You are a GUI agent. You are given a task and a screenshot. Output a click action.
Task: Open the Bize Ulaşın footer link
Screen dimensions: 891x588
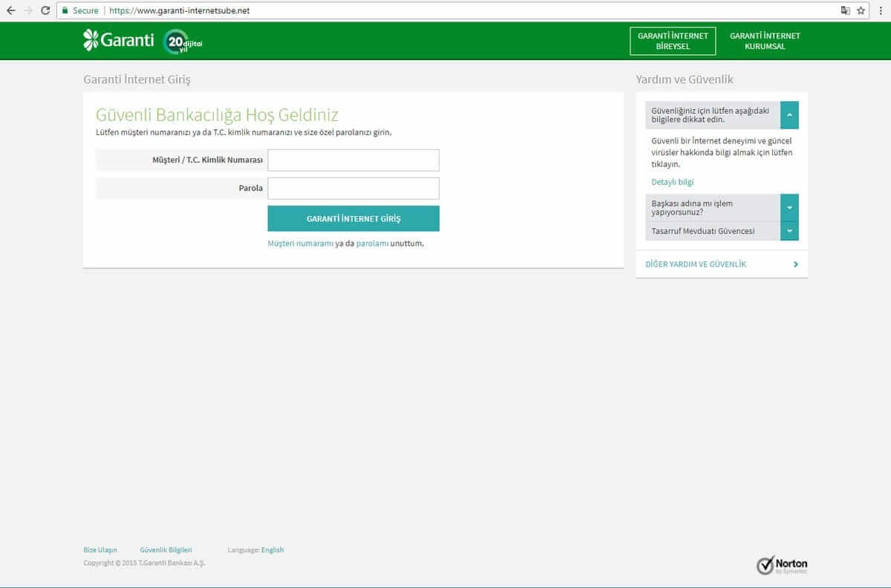[x=100, y=550]
